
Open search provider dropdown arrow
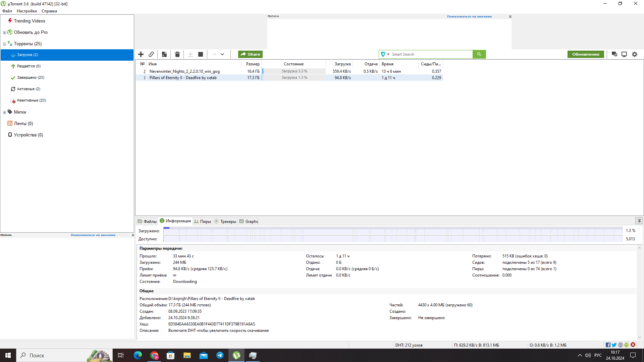coord(388,54)
